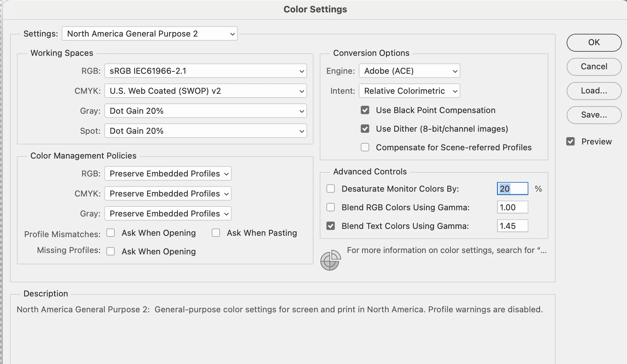This screenshot has width=627, height=364.
Task: Check Missing Profiles Ask When Opening
Action: pos(111,252)
